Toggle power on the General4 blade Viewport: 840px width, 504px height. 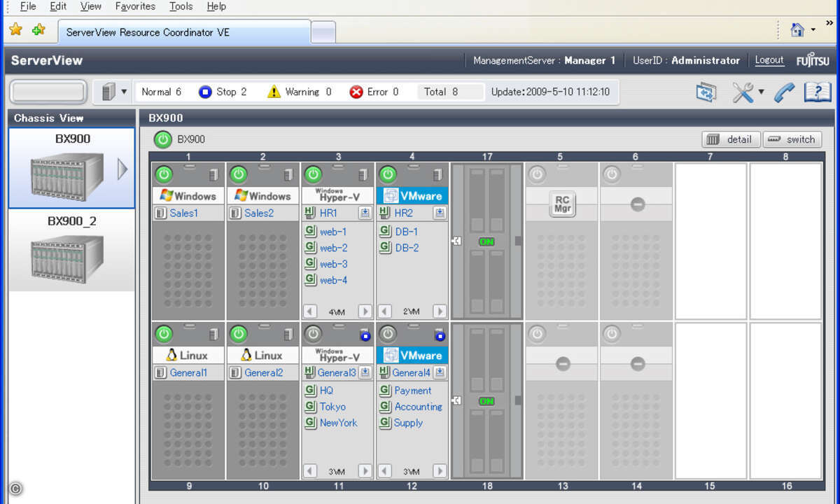(388, 333)
